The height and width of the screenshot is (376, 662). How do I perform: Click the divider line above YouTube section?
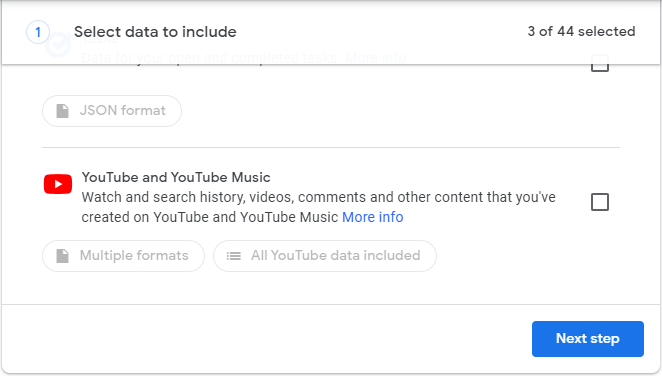[x=331, y=148]
